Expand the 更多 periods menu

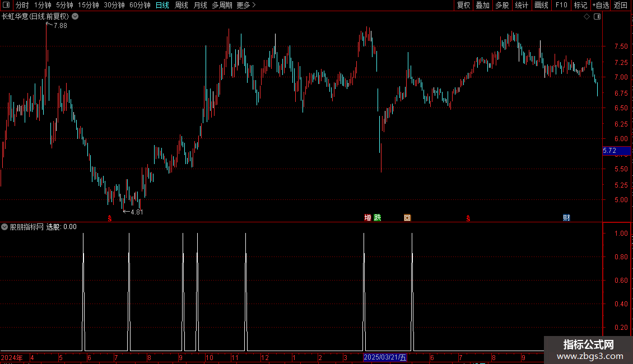coord(246,5)
